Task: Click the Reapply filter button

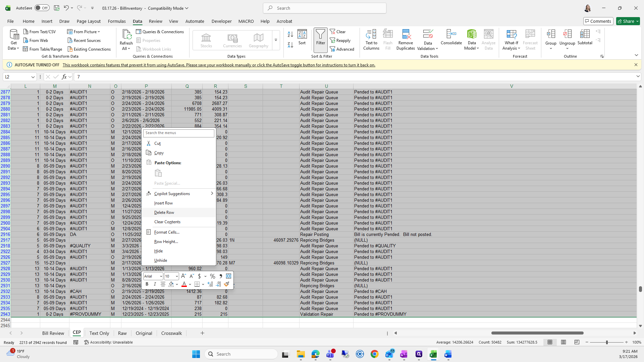Action: 340,40
